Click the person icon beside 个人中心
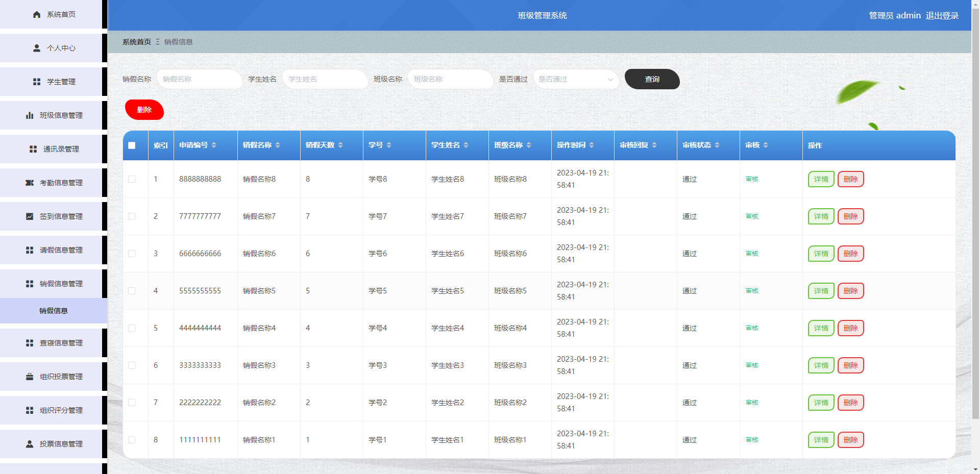Viewport: 980px width, 474px height. coord(37,48)
